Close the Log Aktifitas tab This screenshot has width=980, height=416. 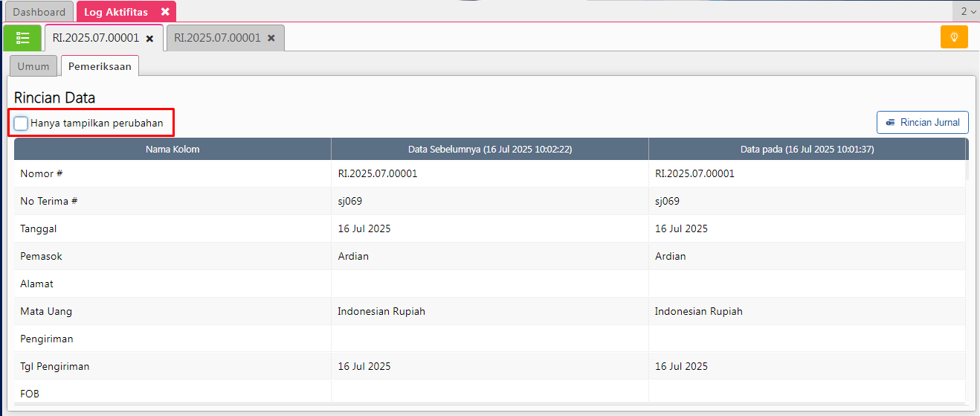165,12
